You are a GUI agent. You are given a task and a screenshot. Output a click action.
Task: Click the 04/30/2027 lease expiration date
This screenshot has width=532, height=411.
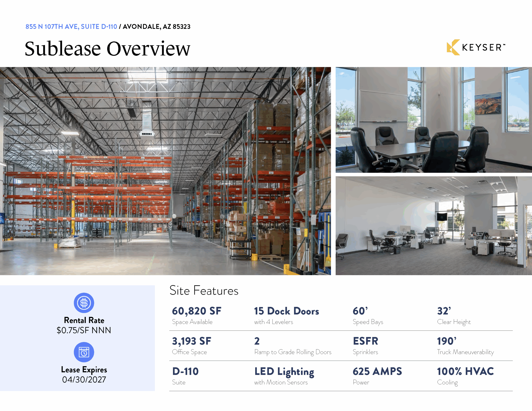tap(84, 380)
